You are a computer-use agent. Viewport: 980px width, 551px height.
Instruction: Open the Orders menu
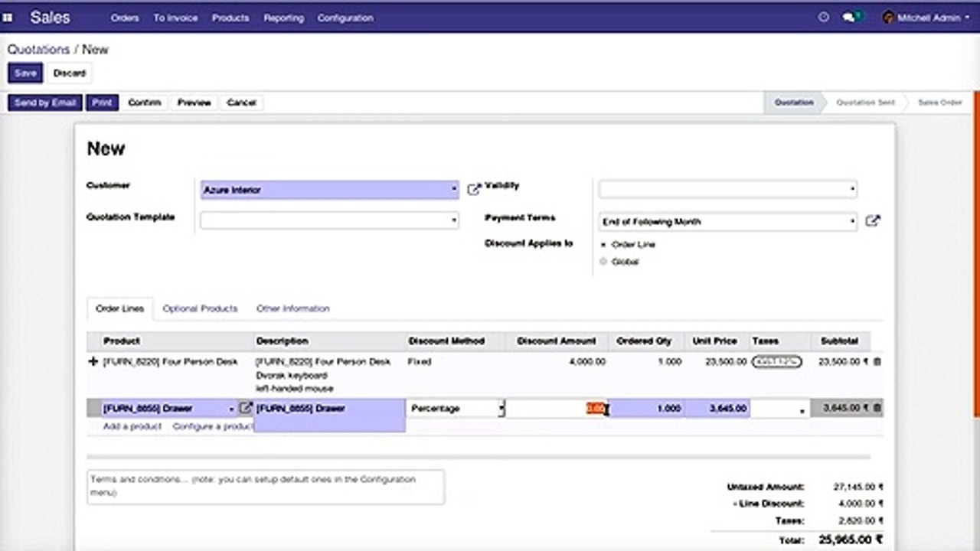pyautogui.click(x=125, y=18)
